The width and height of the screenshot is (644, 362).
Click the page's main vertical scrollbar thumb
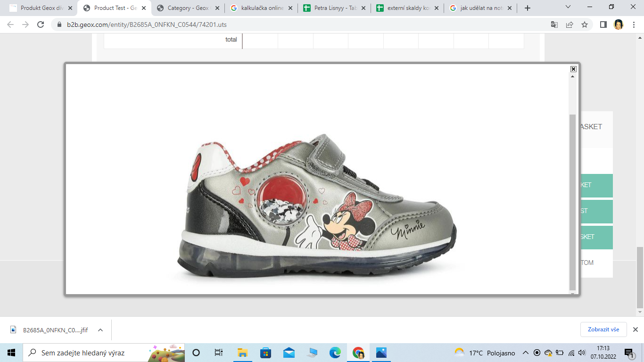pyautogui.click(x=640, y=277)
